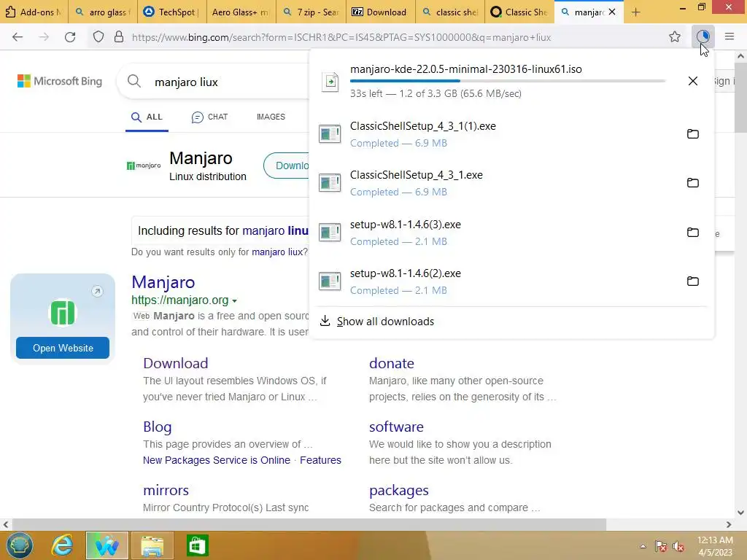Open File Explorer from taskbar

pyautogui.click(x=152, y=545)
